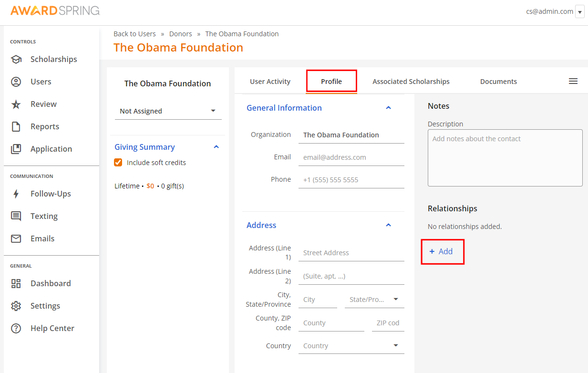Viewport: 588px width, 373px height.
Task: Uncheck Include soft credits
Action: point(118,162)
